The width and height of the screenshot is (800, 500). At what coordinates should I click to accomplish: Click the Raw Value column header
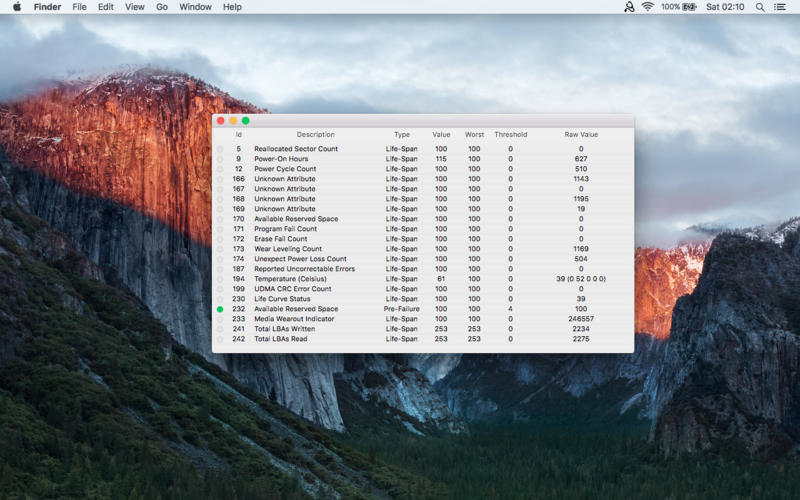point(581,135)
